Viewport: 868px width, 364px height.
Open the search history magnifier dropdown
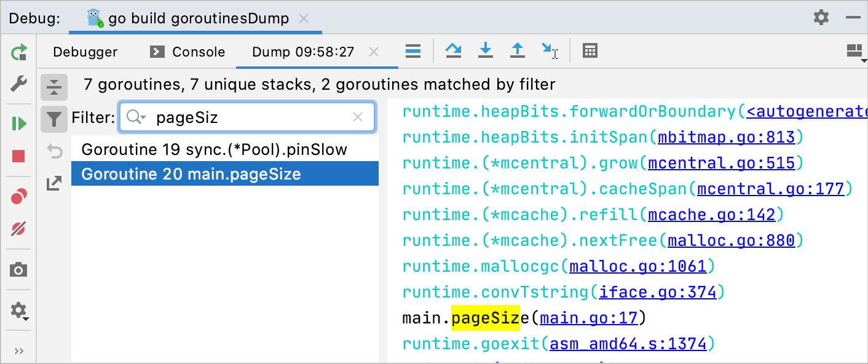tap(136, 117)
